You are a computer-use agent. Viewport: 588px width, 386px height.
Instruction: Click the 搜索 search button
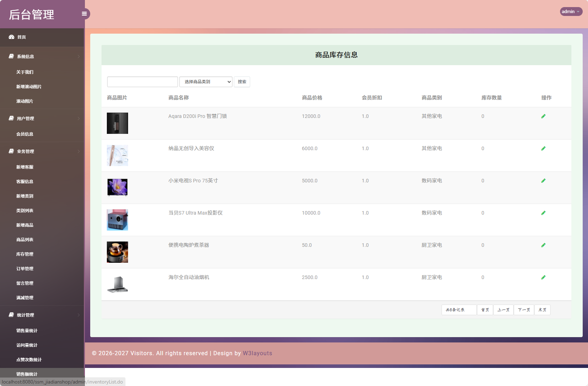pos(242,82)
